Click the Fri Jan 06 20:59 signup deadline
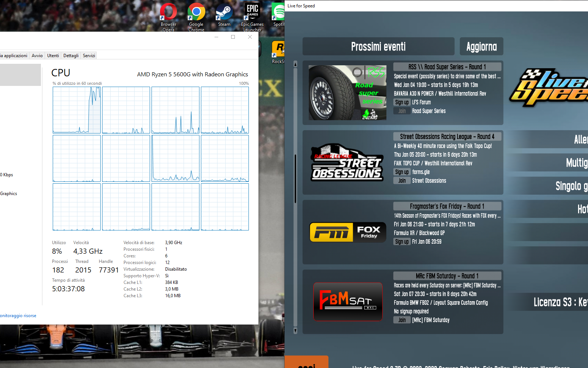 tap(427, 242)
